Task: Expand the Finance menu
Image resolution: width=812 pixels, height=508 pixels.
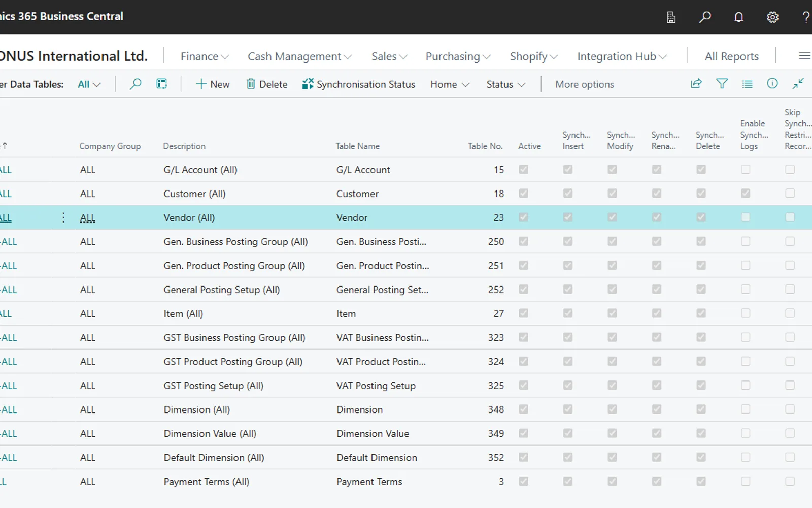Action: [x=205, y=56]
